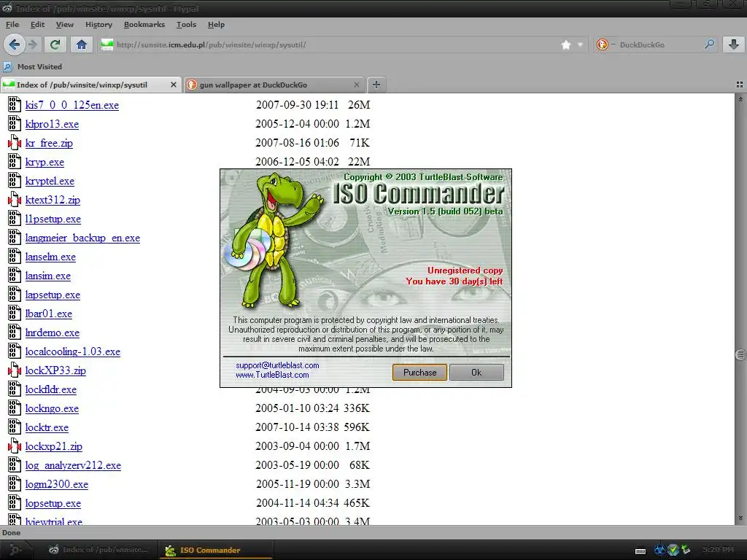The width and height of the screenshot is (747, 560).
Task: Open the Edit menu
Action: [37, 24]
